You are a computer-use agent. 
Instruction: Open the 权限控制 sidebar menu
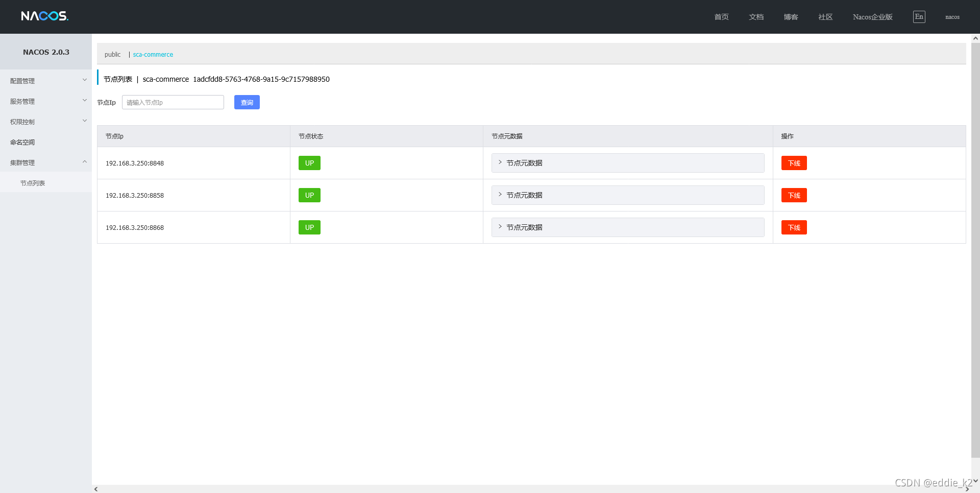[46, 122]
